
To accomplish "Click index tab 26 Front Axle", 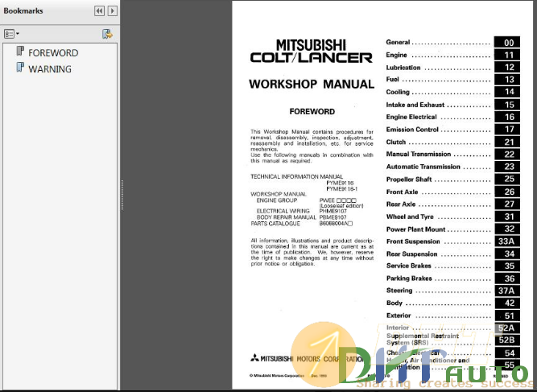I will point(507,192).
